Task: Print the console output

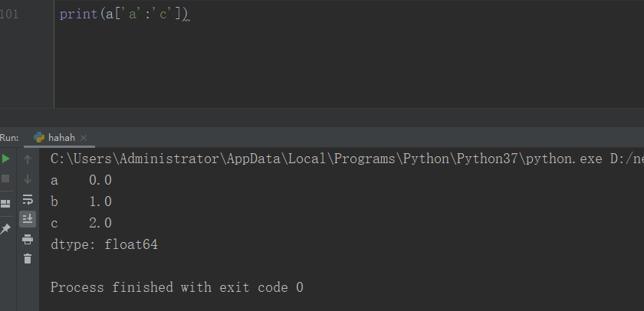Action: pos(28,239)
